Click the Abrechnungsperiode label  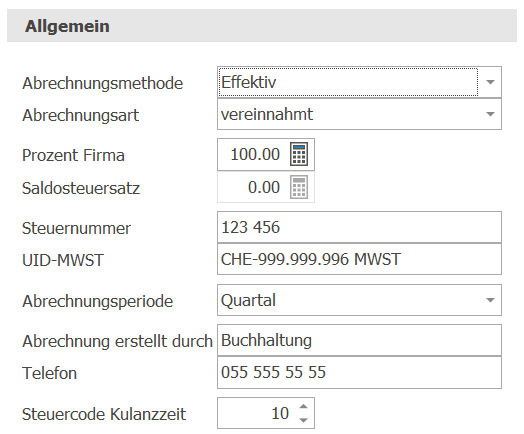(98, 301)
